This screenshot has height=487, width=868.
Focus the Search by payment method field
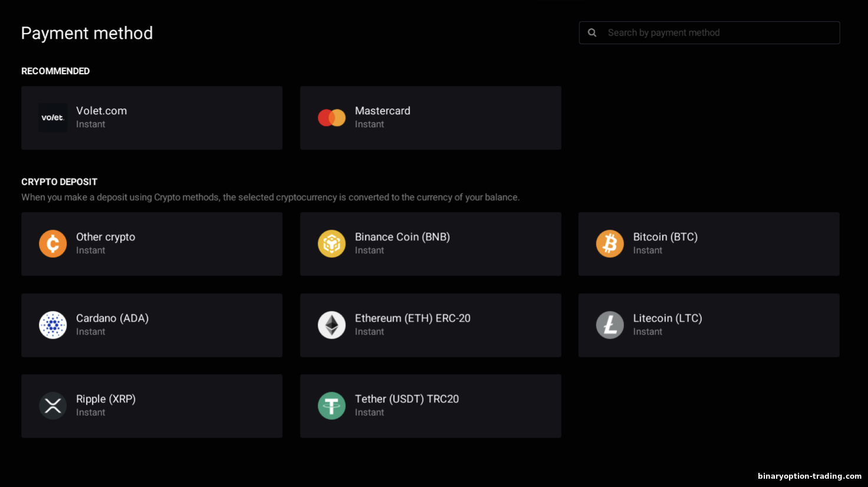click(x=719, y=33)
